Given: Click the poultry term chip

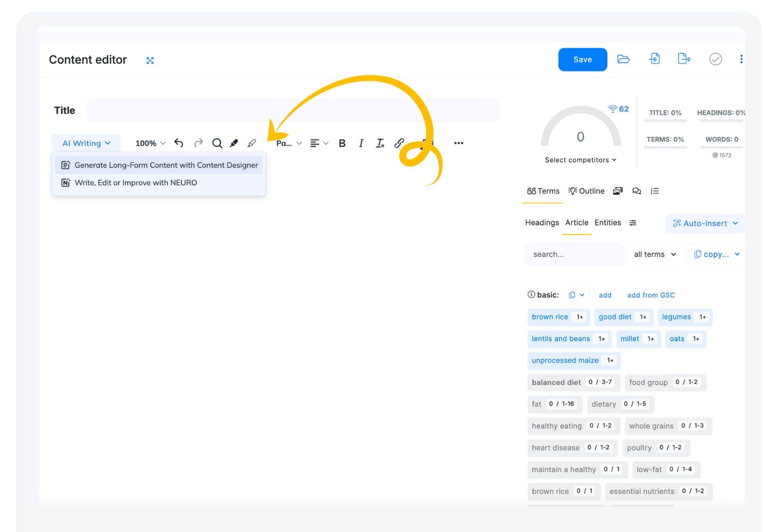Looking at the screenshot, I should pos(656,448).
